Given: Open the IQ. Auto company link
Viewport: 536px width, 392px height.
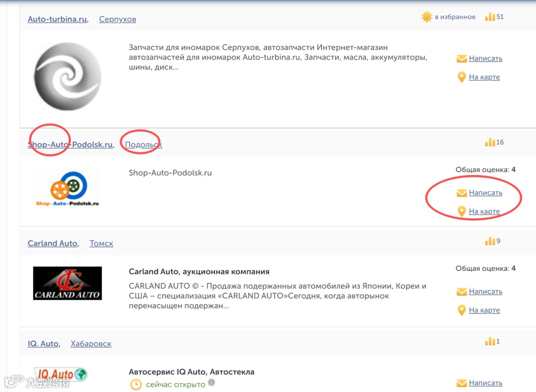Looking at the screenshot, I should 43,344.
